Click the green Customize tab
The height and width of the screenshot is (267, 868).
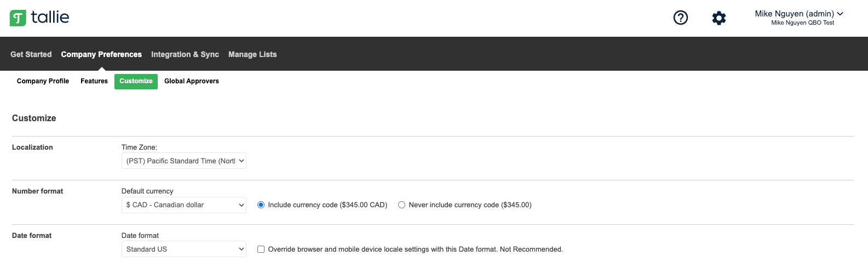[136, 81]
